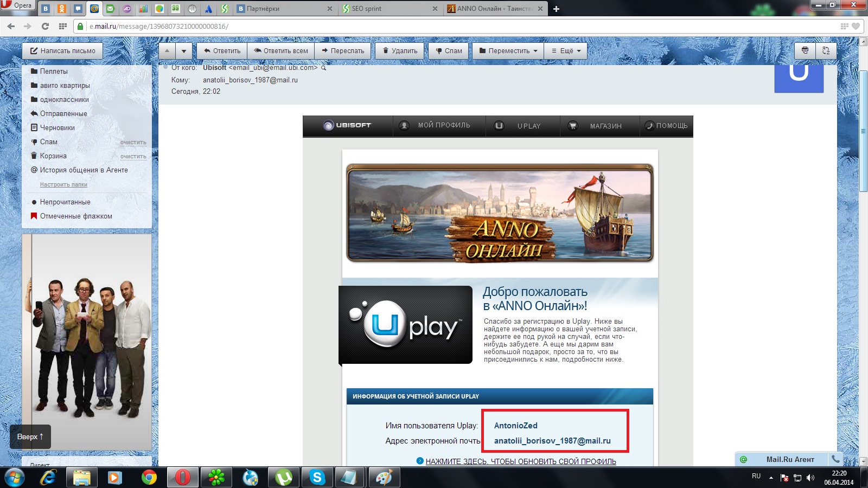Open the Корзина folder
868x488 pixels.
[53, 156]
